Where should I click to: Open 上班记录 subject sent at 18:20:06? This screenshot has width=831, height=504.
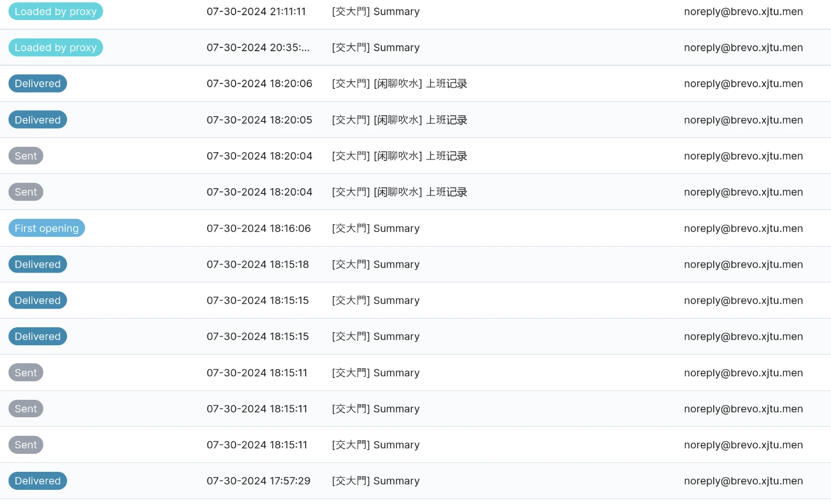[x=399, y=83]
